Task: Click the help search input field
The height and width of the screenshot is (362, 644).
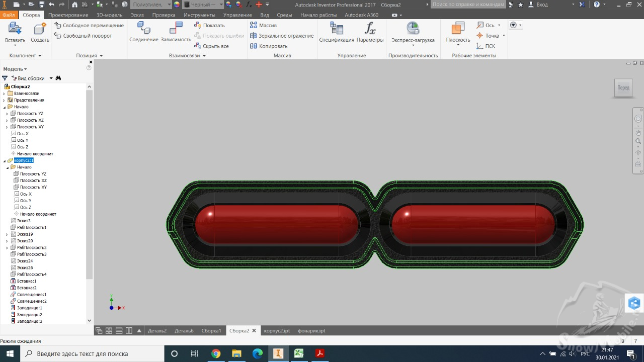Action: point(468,4)
